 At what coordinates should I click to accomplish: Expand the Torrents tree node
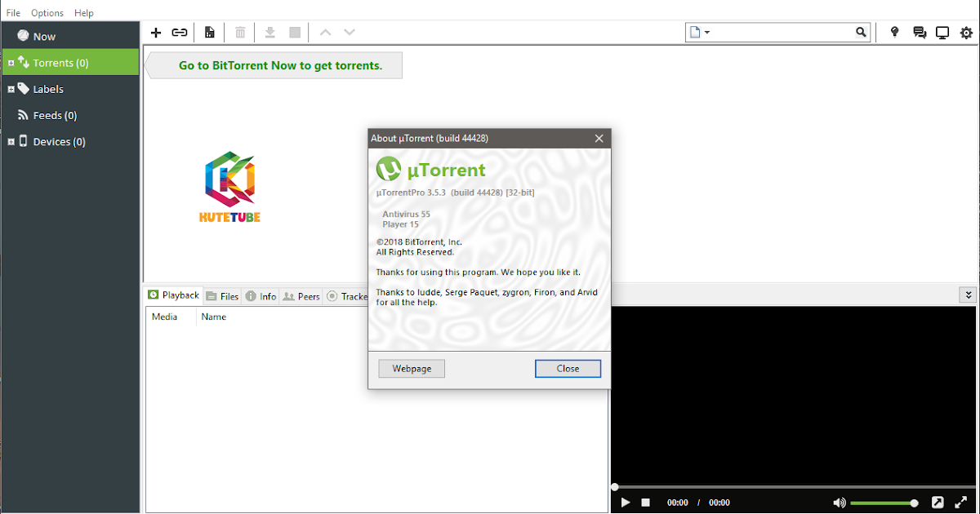click(11, 63)
